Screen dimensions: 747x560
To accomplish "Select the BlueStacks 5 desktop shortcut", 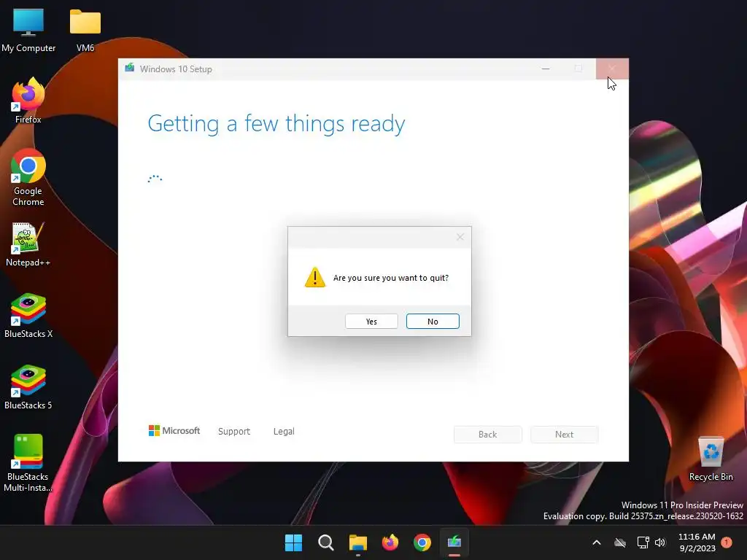I will point(28,387).
